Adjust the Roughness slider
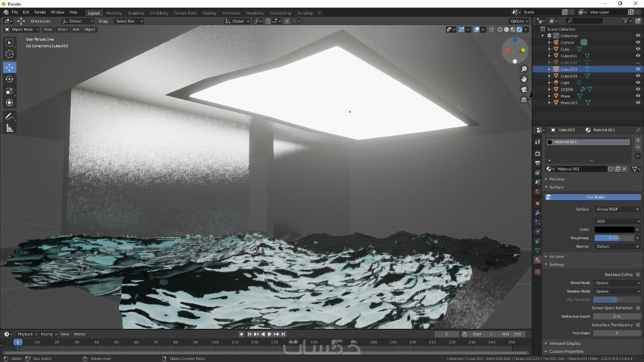The width and height of the screenshot is (644, 362). pos(614,238)
